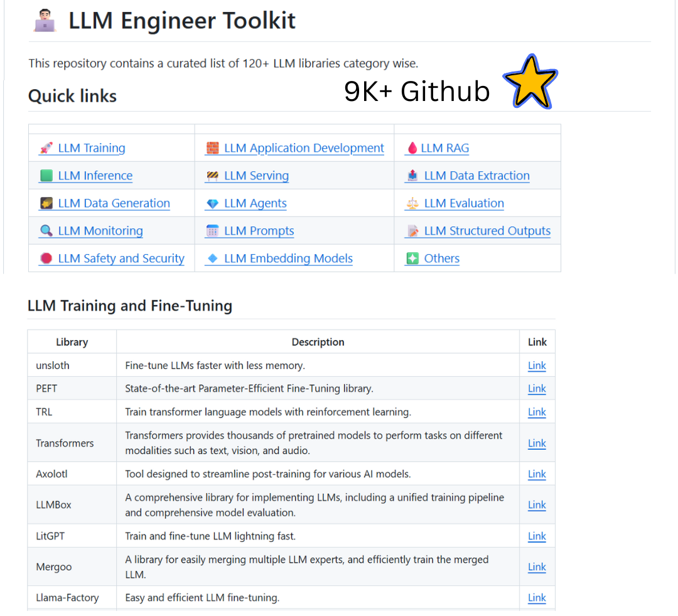
Task: Click the gem icon beside LLM Agents
Action: click(212, 203)
